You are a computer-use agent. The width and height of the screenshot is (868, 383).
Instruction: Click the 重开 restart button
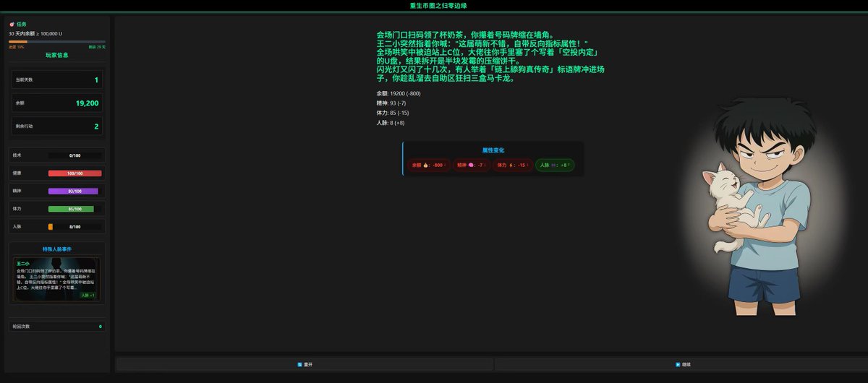(305, 364)
